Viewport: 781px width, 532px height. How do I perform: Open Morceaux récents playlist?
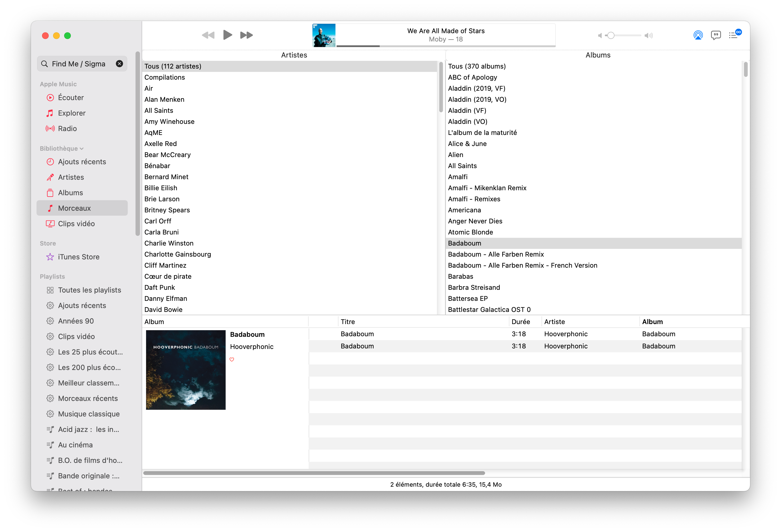(x=82, y=398)
